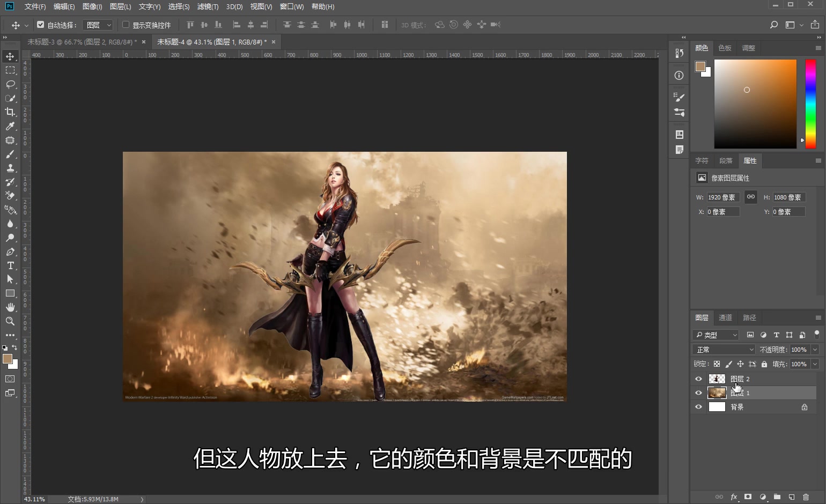Open the 图像(I) menu
This screenshot has height=504, width=826.
click(92, 6)
